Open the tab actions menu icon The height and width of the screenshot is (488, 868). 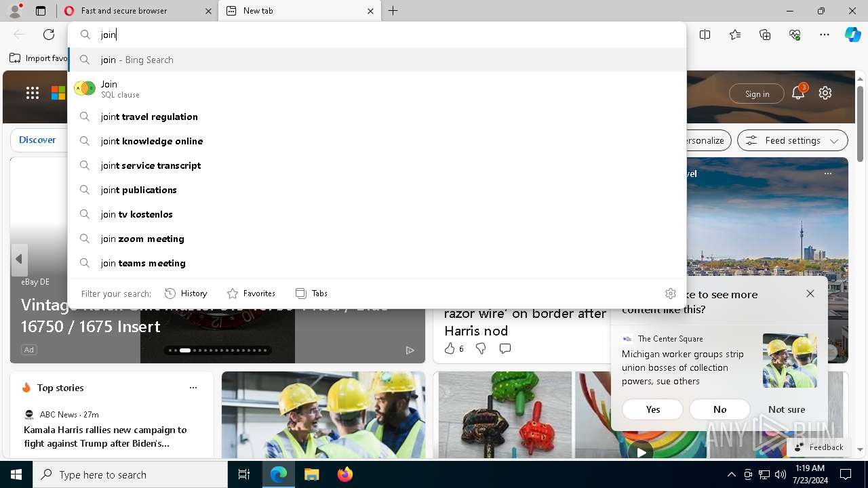click(41, 11)
